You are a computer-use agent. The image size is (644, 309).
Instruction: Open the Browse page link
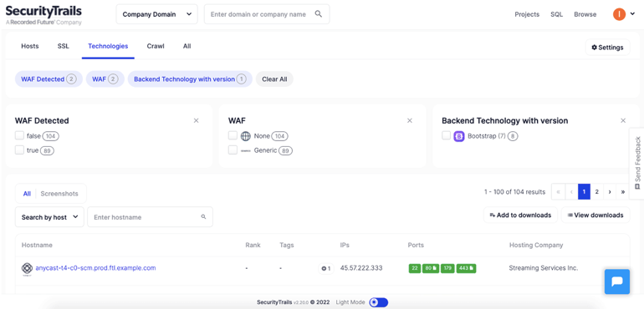pyautogui.click(x=585, y=14)
